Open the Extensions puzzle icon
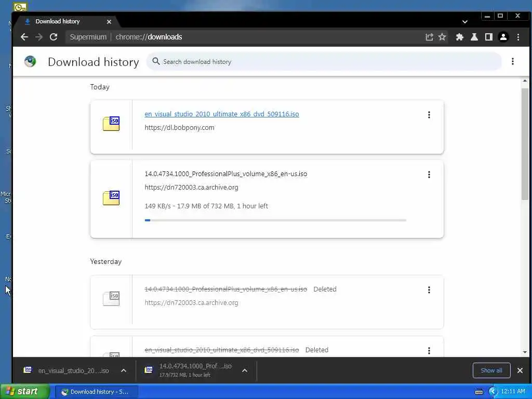This screenshot has height=399, width=532. pyautogui.click(x=460, y=37)
